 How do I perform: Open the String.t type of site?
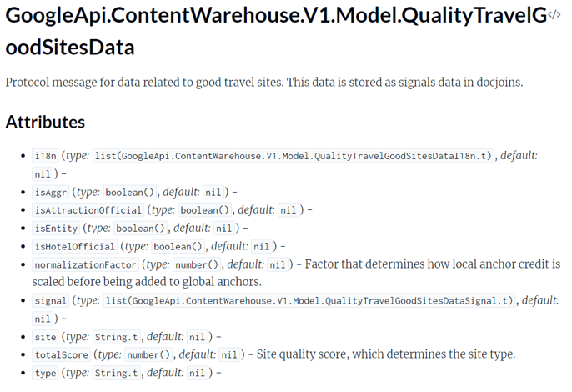117,337
